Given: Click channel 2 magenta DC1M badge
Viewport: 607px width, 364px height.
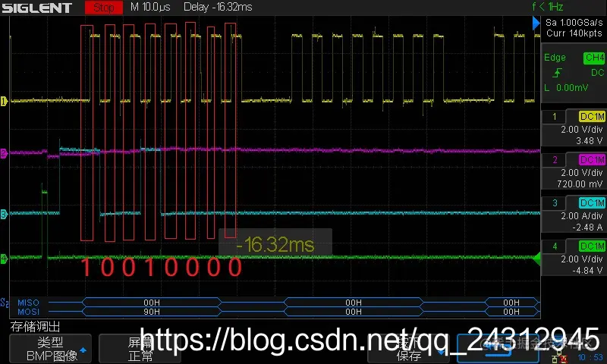Looking at the screenshot, I should click(x=592, y=160).
